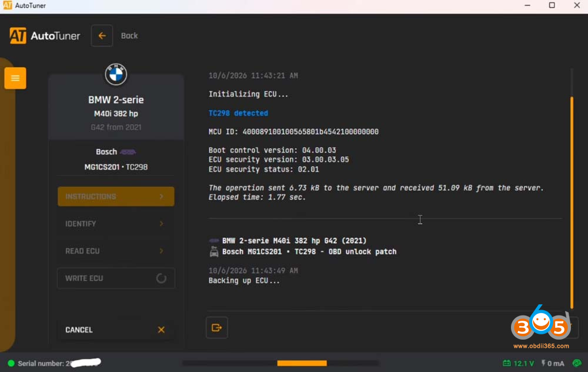Click the Bosch ECU chip icon
The image size is (588, 372).
tap(128, 152)
